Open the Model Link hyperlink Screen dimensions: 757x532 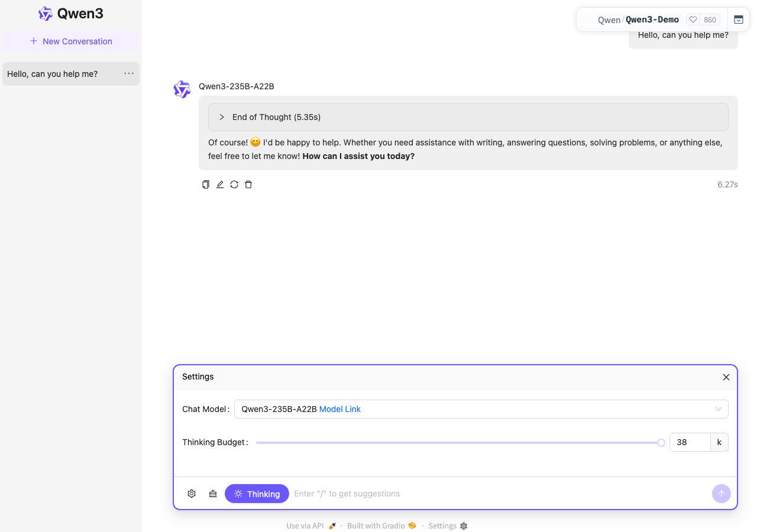pos(340,409)
